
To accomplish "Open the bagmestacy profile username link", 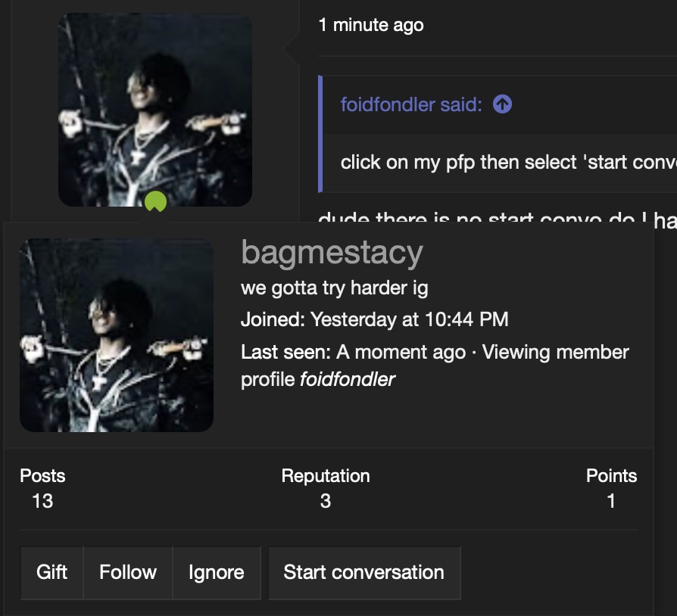I will click(332, 252).
